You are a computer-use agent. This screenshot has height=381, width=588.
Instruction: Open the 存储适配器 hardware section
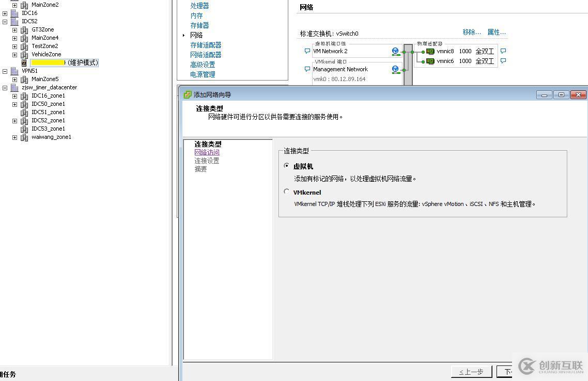[x=206, y=44]
